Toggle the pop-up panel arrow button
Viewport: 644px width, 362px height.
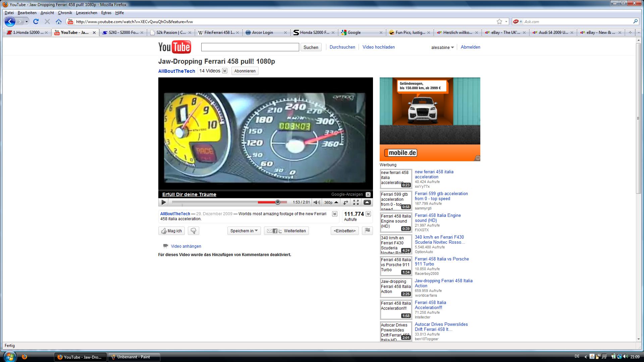(367, 202)
